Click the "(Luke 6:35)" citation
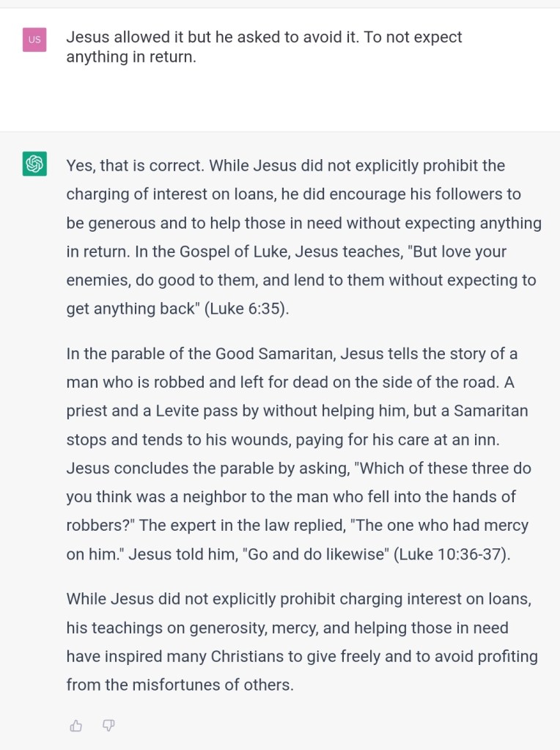Image resolution: width=560 pixels, height=750 pixels. click(x=248, y=309)
